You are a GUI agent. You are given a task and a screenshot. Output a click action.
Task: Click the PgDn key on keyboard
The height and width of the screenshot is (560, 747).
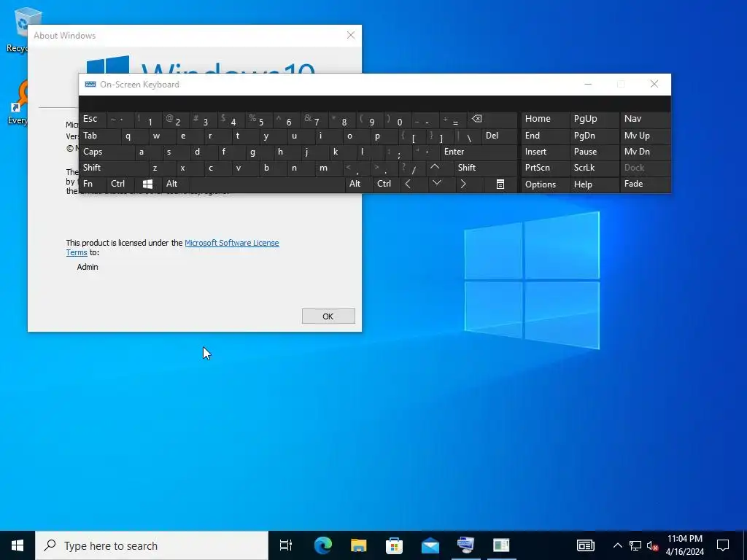coord(594,136)
